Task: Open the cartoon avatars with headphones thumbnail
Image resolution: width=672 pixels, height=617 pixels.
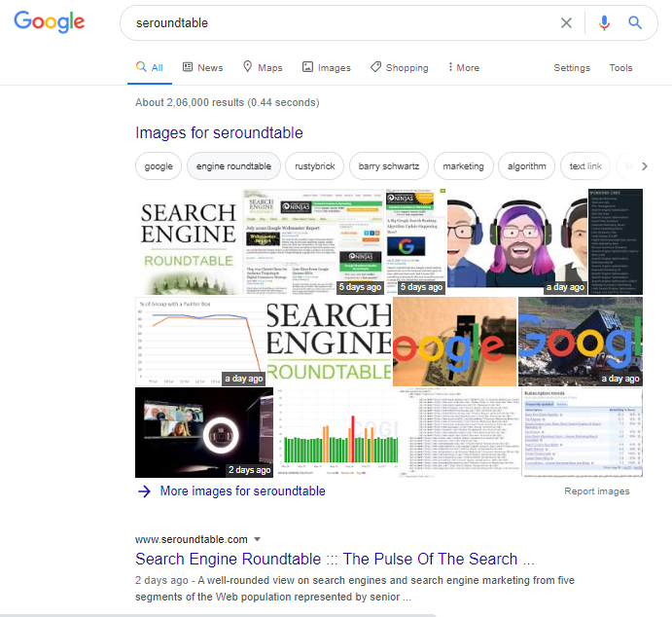Action: tap(517, 241)
